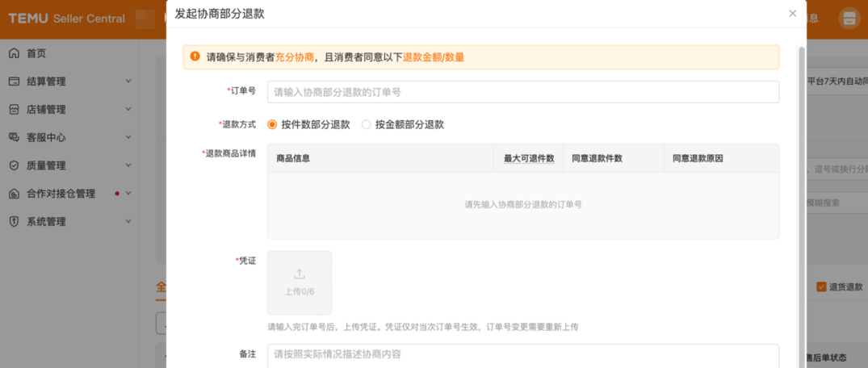Select 按件数部分退款 radio option
The width and height of the screenshot is (868, 368).
(272, 125)
